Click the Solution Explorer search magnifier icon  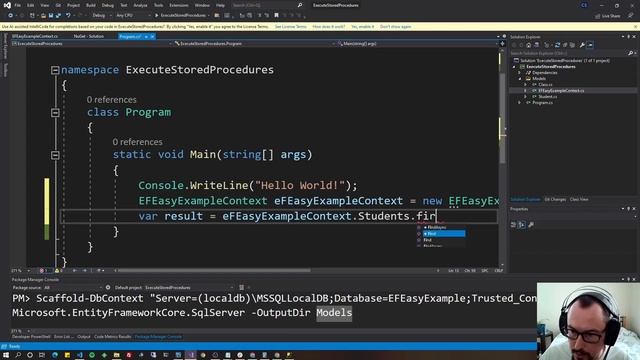coord(631,53)
